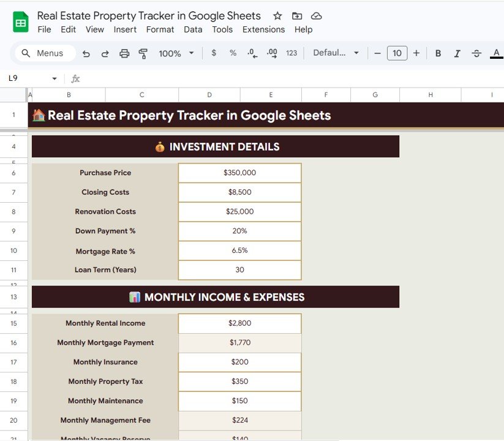The width and height of the screenshot is (504, 441).
Task: Open the Insert menu
Action: click(125, 29)
